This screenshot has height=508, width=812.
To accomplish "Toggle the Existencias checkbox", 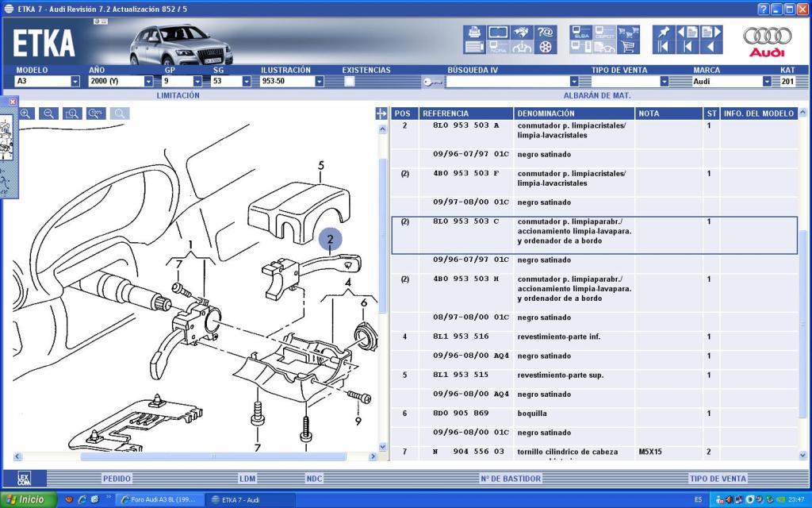I will click(x=350, y=81).
